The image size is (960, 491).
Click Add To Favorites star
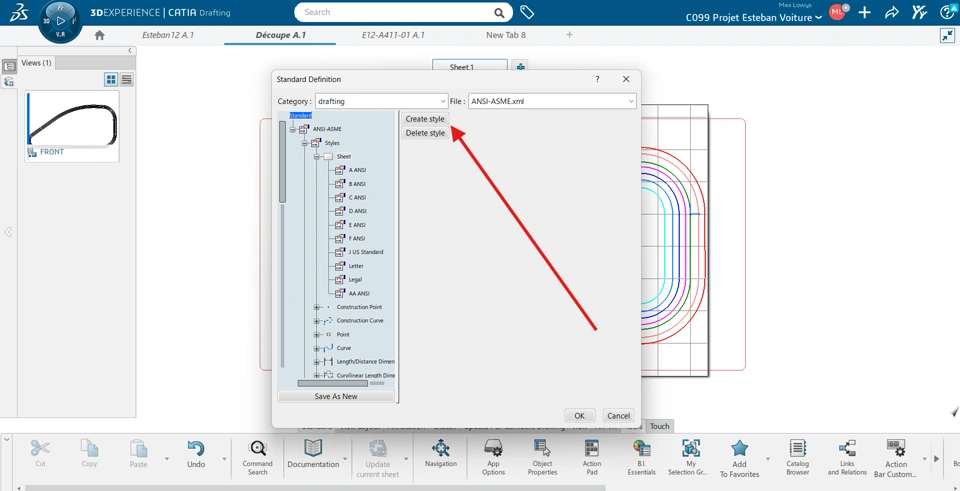(740, 459)
